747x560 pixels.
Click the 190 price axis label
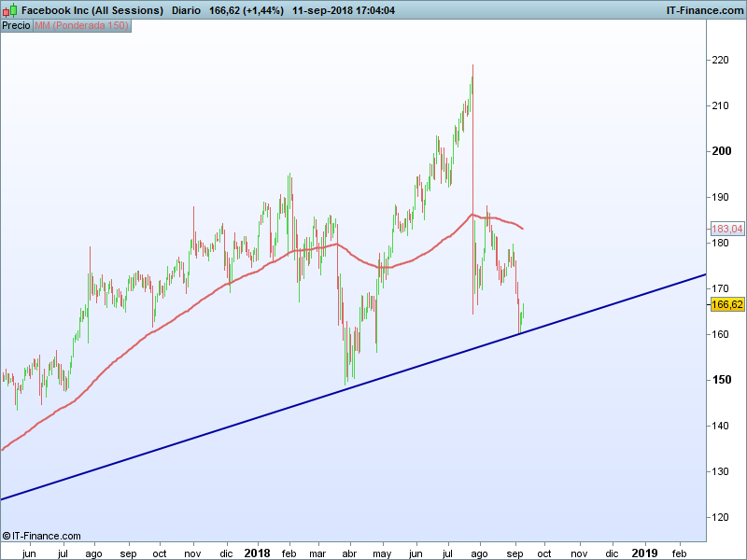(x=720, y=197)
